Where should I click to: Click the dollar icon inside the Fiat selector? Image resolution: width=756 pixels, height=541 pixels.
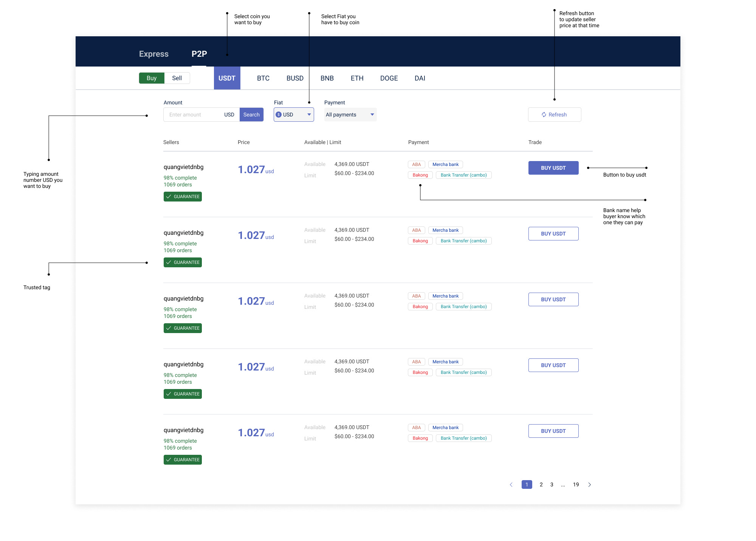coord(279,115)
